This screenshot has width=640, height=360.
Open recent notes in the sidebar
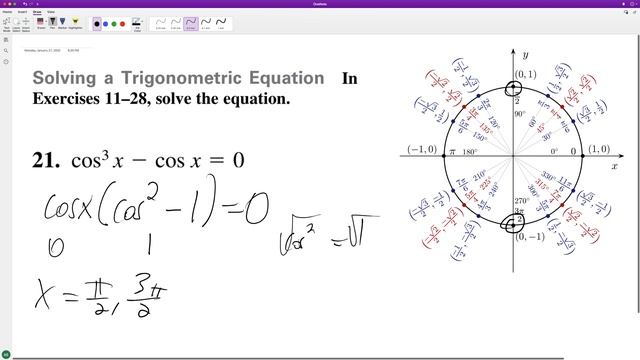click(x=6, y=62)
